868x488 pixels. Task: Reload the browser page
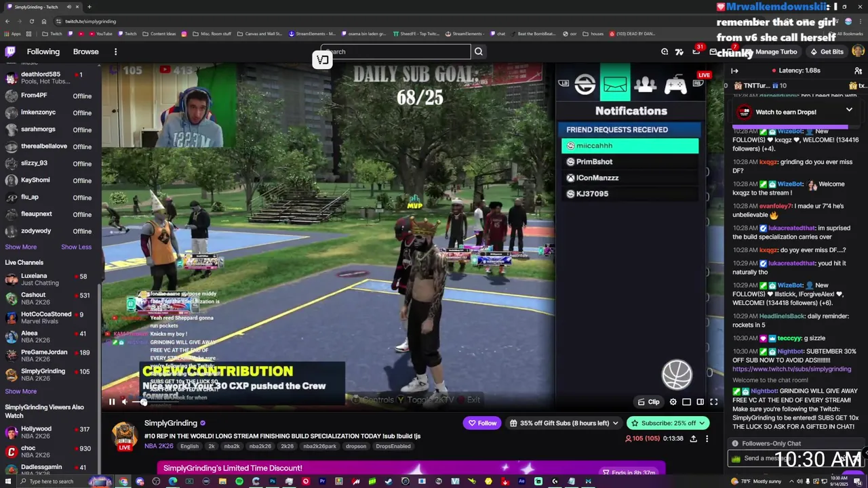pyautogui.click(x=31, y=21)
